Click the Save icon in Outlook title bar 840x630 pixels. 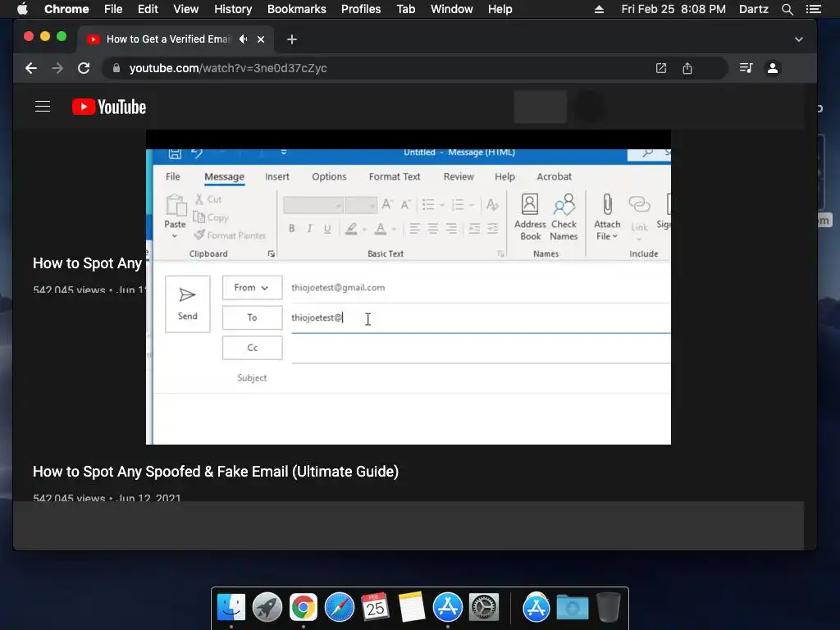point(175,153)
